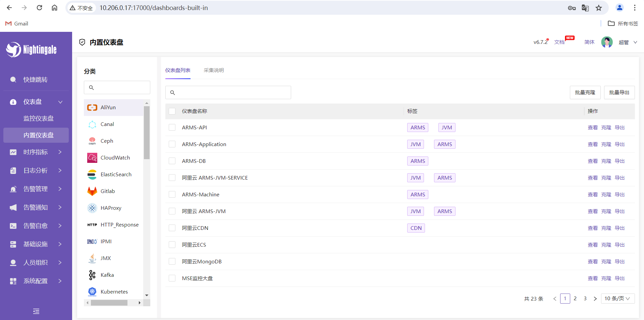Check the ARMS-Application row checkbox

click(172, 144)
